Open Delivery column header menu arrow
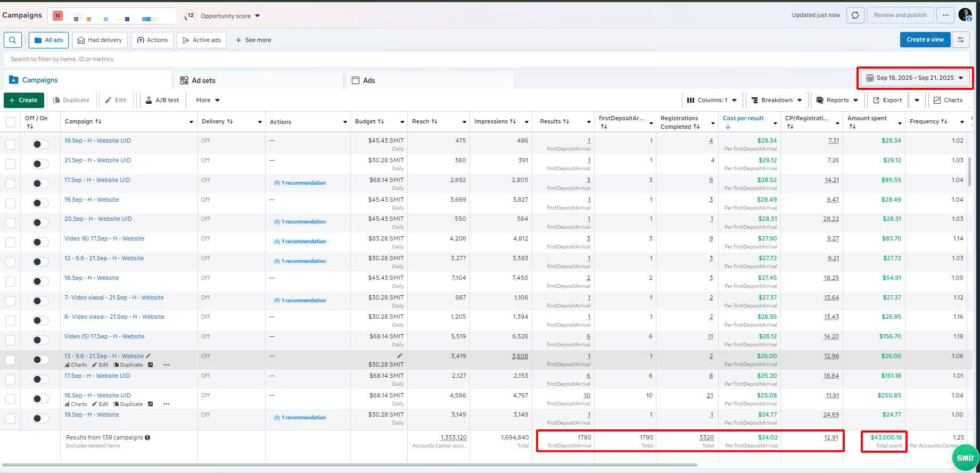This screenshot has width=980, height=473. (260, 122)
